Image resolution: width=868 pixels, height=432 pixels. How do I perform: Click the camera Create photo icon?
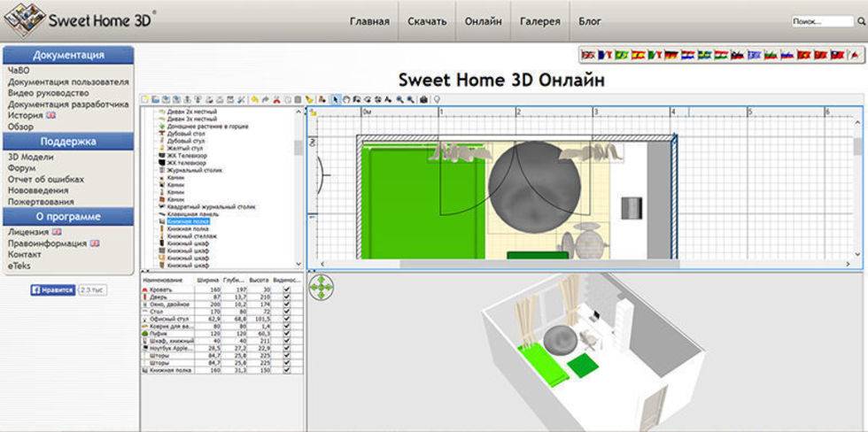pos(424,99)
